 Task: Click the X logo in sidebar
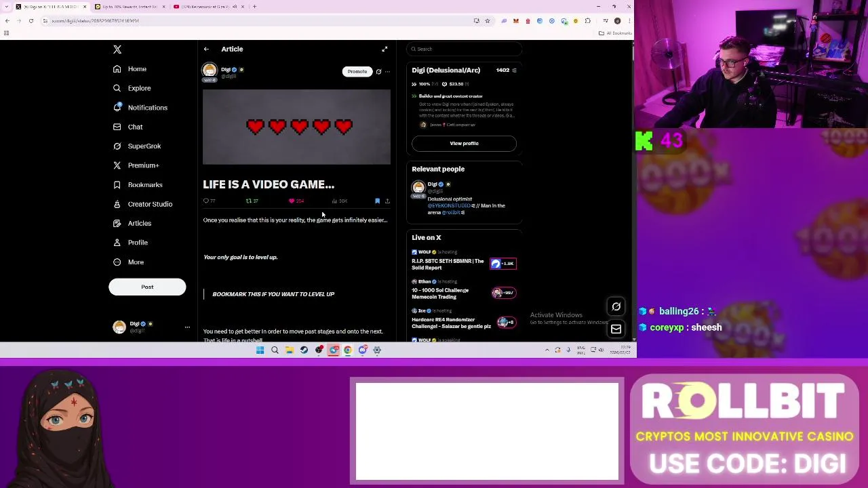pos(117,49)
